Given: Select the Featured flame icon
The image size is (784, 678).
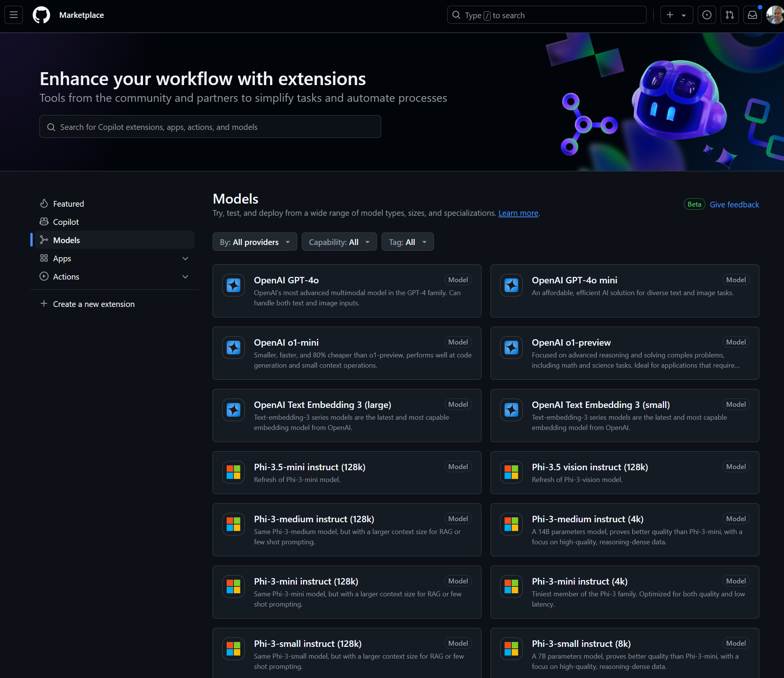Looking at the screenshot, I should pyautogui.click(x=44, y=203).
